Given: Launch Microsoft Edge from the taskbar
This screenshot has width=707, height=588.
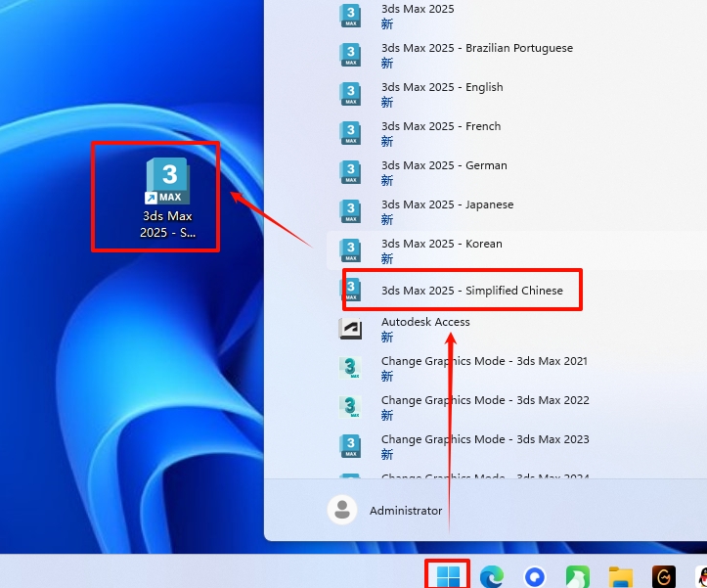Looking at the screenshot, I should pos(492,577).
